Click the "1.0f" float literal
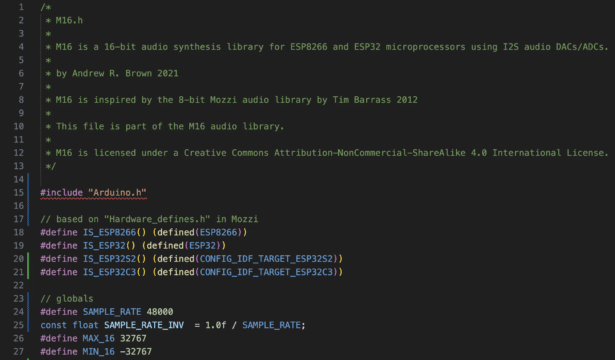Screen dimensions: 615x360 216,325
